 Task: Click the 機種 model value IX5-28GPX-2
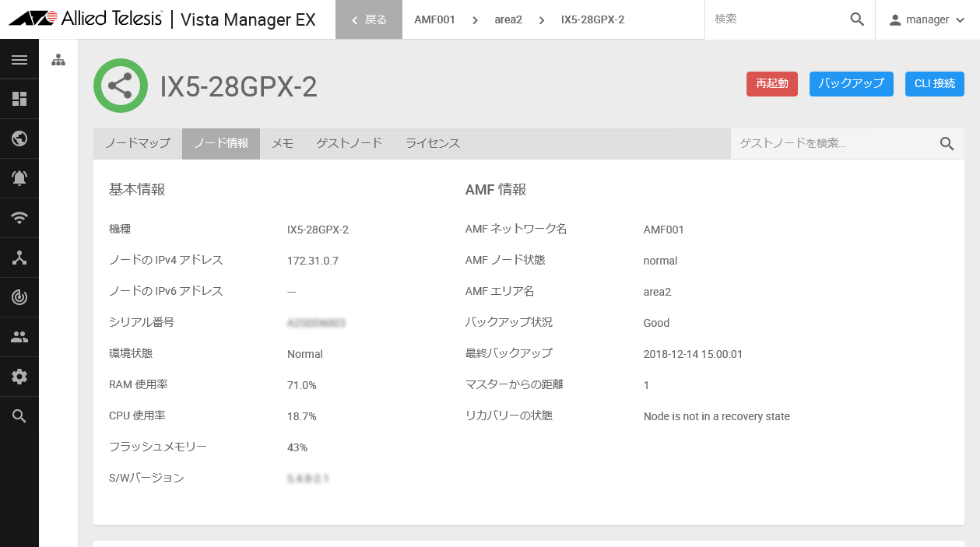(x=318, y=230)
